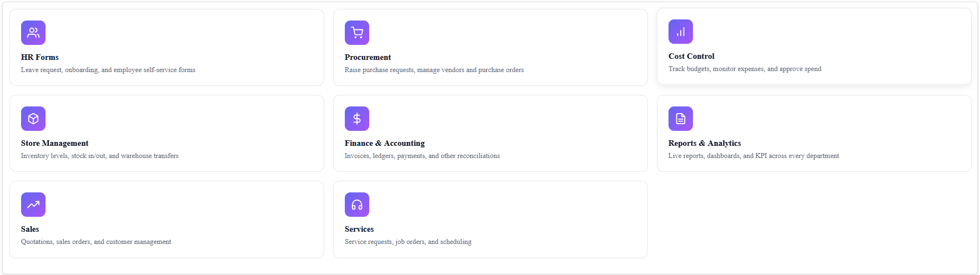This screenshot has height=275, width=980.
Task: Open Reports & Analytics title
Action: (705, 143)
